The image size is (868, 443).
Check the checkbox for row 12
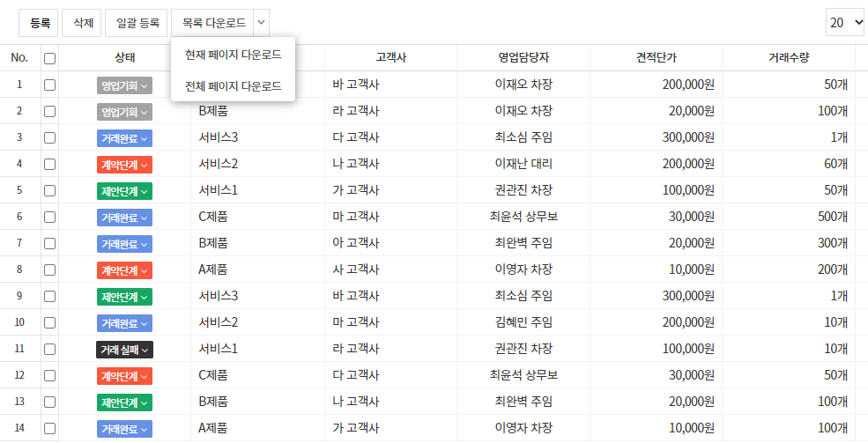pyautogui.click(x=50, y=375)
